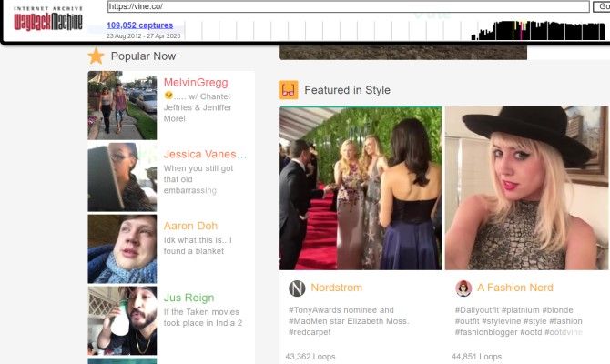This screenshot has width=610, height=364.
Task: Click the Popular Now star icon
Action: [96, 56]
